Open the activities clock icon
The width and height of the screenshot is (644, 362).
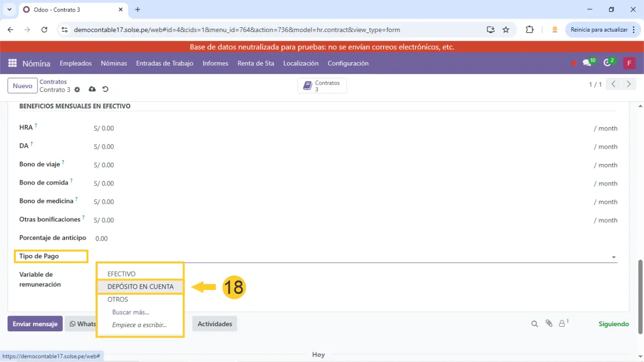point(607,63)
